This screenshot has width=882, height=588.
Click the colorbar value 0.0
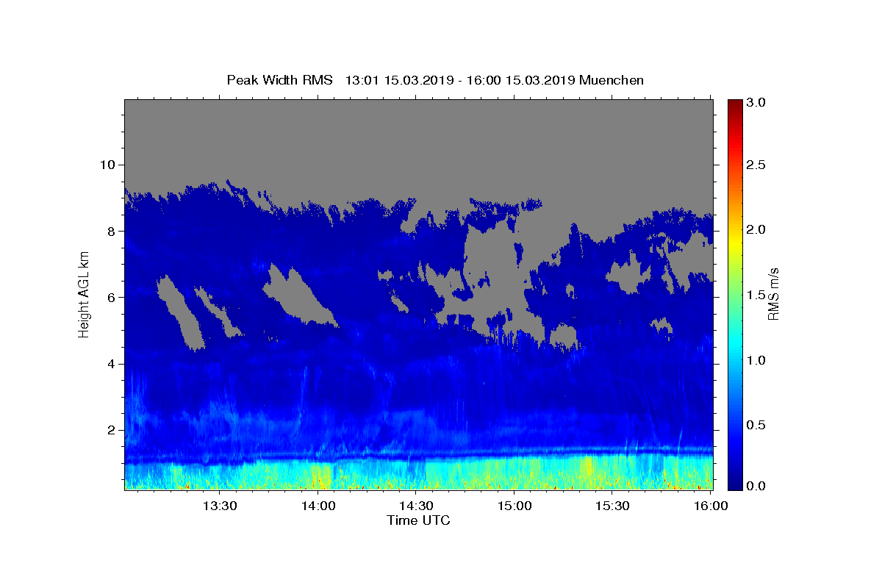tap(758, 486)
